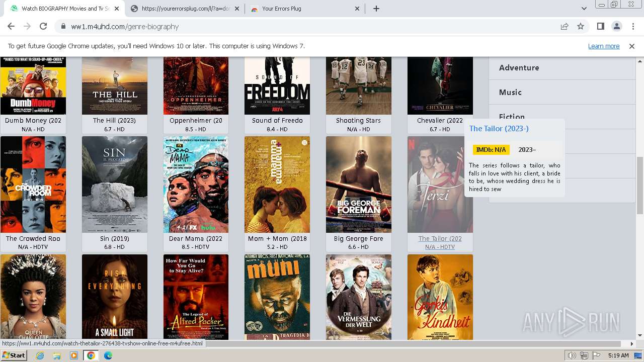Open the tab search dropdown arrow
Screen dimensions: 644x362
pyautogui.click(x=584, y=9)
